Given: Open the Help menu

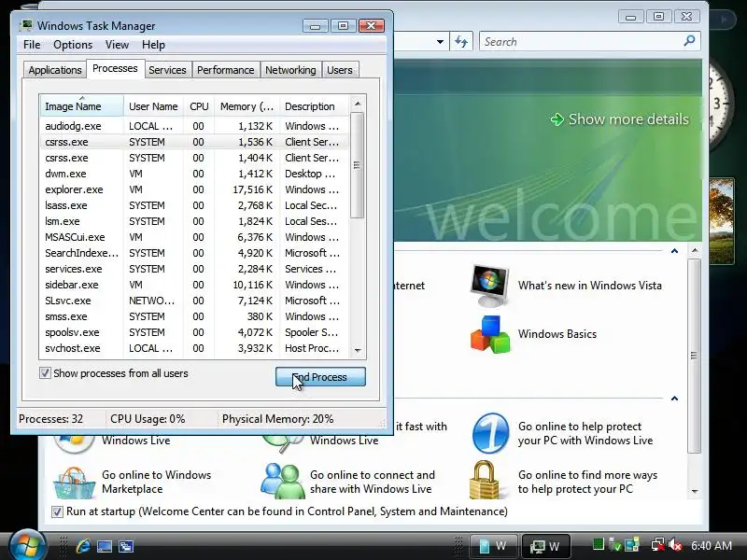Looking at the screenshot, I should [x=153, y=45].
